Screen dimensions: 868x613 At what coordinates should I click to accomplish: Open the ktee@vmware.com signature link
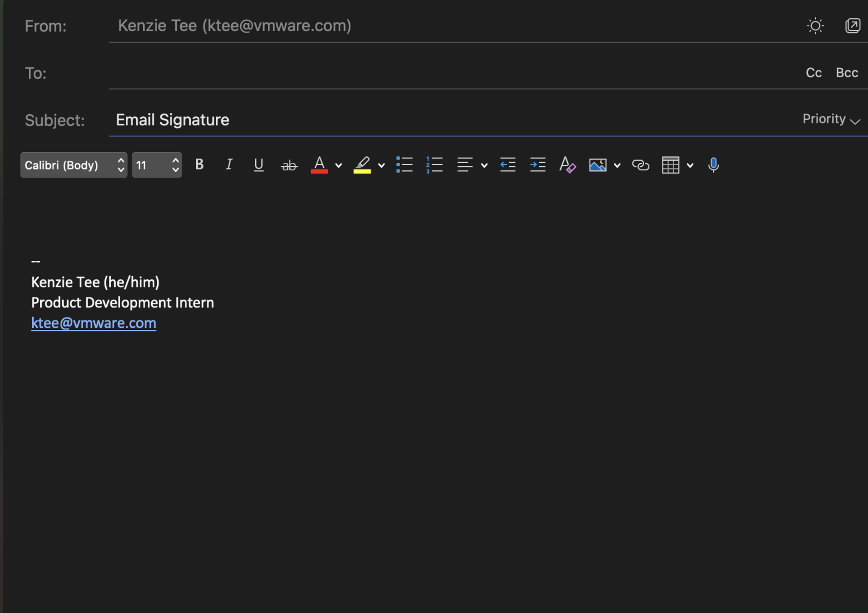click(94, 323)
